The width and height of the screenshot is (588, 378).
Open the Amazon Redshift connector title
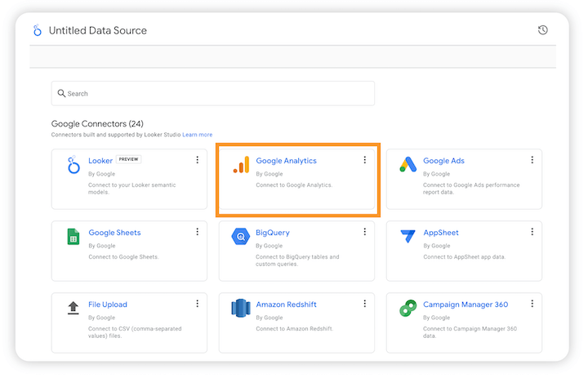pos(286,305)
